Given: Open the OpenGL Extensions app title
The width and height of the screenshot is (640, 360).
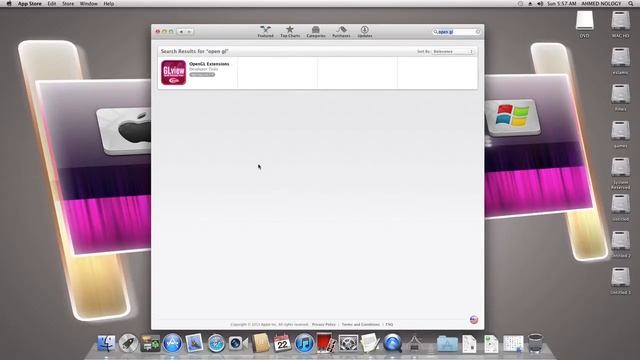Looking at the screenshot, I should (x=209, y=64).
